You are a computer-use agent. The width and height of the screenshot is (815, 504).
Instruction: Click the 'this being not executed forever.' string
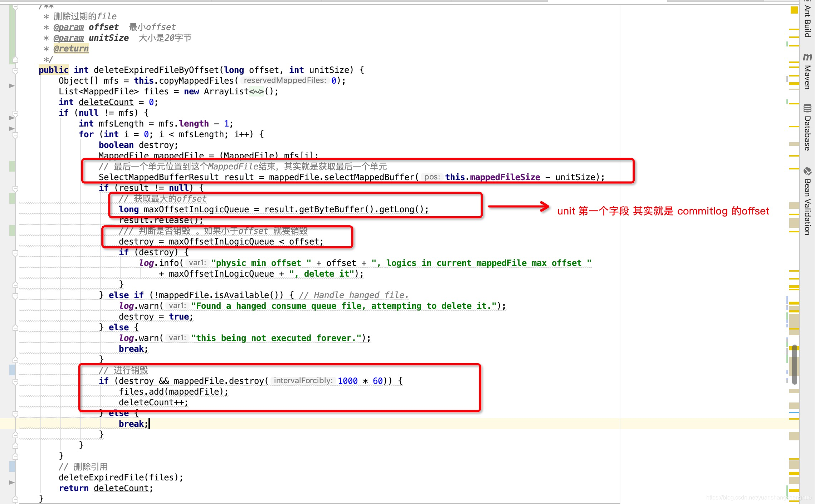click(x=276, y=338)
